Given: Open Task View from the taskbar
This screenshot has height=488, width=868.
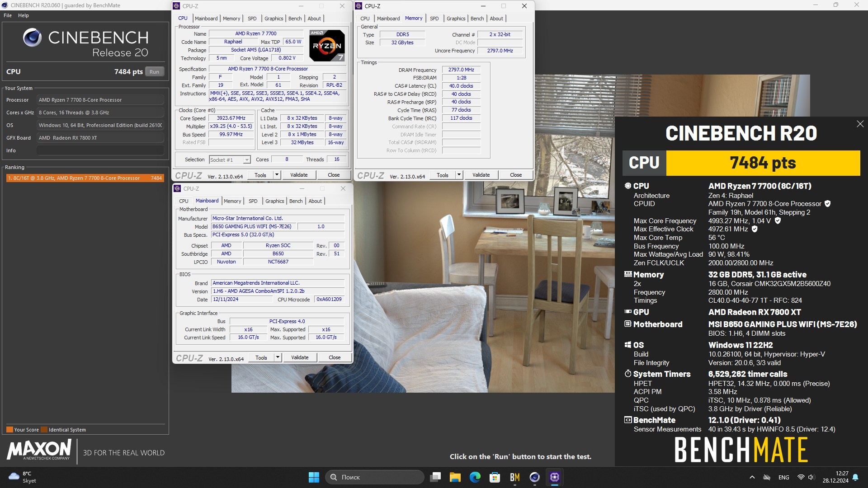Looking at the screenshot, I should [435, 477].
